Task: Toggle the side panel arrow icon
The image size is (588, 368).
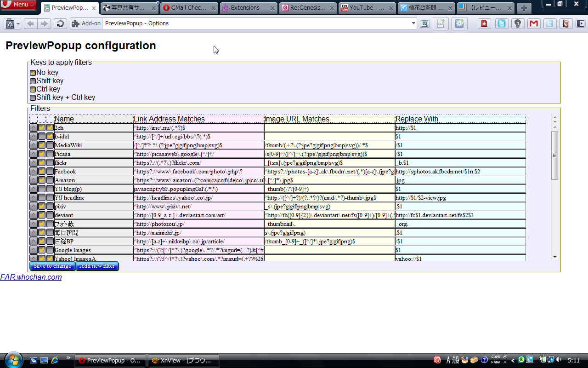Action: click(581, 23)
